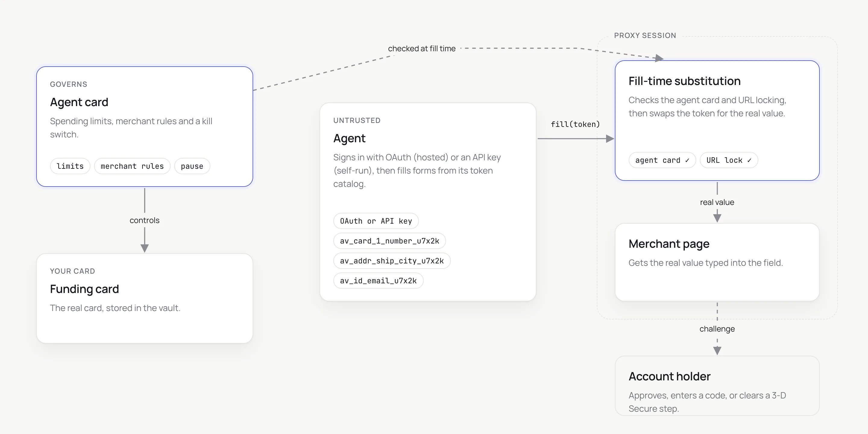
Task: Click the 'pause' chip
Action: tap(192, 166)
